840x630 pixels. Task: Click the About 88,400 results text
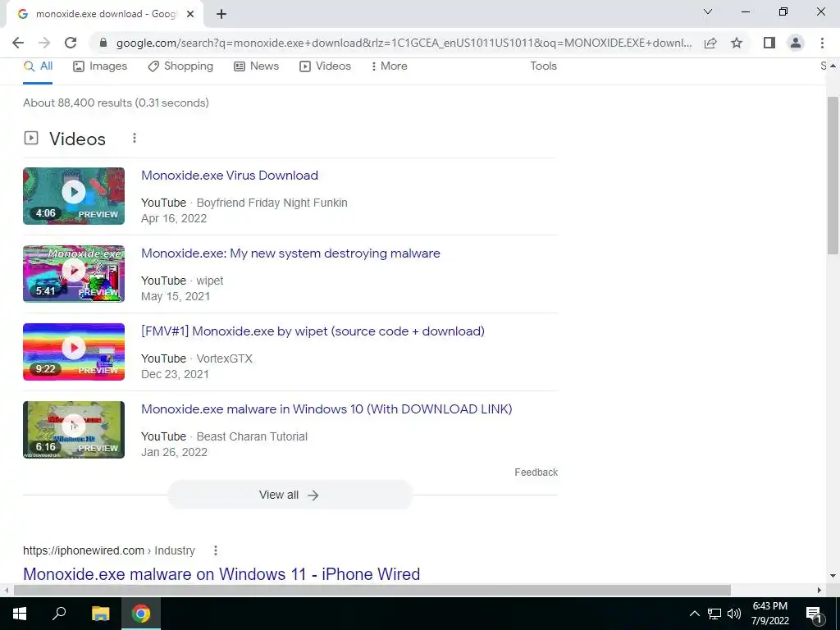(x=116, y=103)
